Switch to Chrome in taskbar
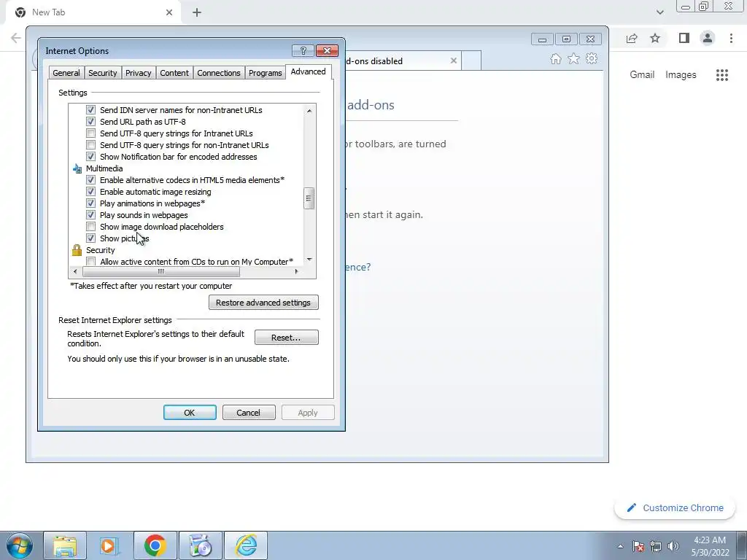This screenshot has height=560, width=747. [x=155, y=545]
